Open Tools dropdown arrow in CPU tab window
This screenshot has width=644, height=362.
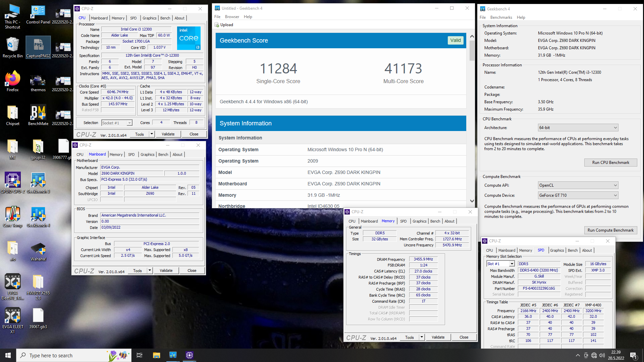(152, 134)
